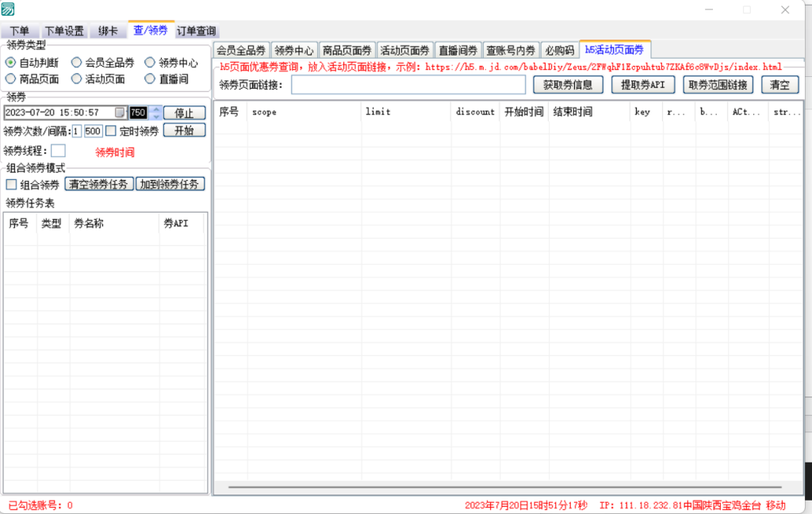Select the 直播间 radio option
The height and width of the screenshot is (514, 812).
(150, 79)
